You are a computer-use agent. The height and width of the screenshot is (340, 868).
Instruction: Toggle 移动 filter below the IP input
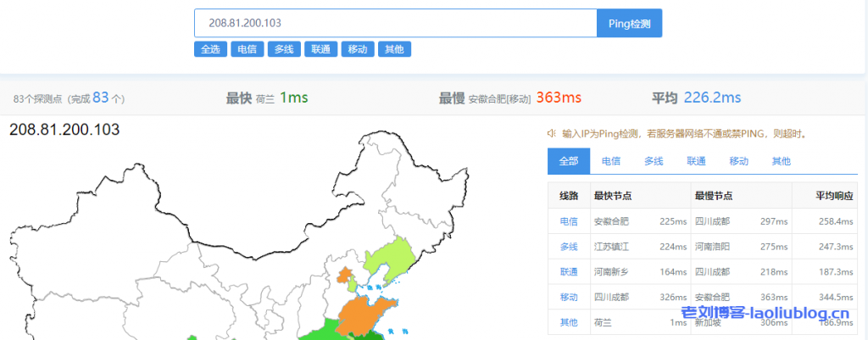pos(357,49)
